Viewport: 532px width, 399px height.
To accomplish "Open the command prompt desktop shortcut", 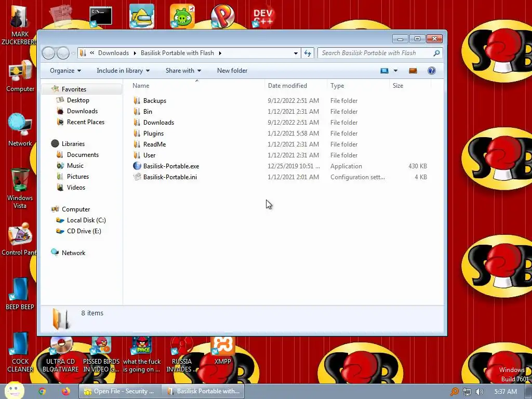I will [x=101, y=16].
